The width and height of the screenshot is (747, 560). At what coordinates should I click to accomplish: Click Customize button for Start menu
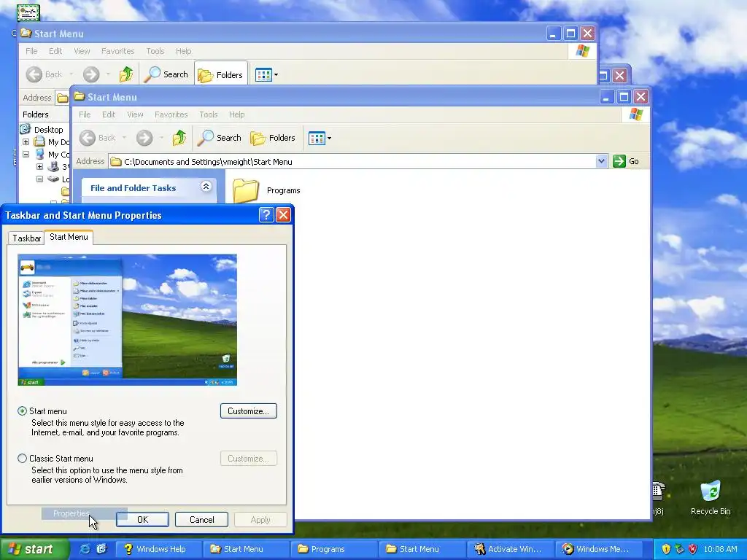coord(249,411)
